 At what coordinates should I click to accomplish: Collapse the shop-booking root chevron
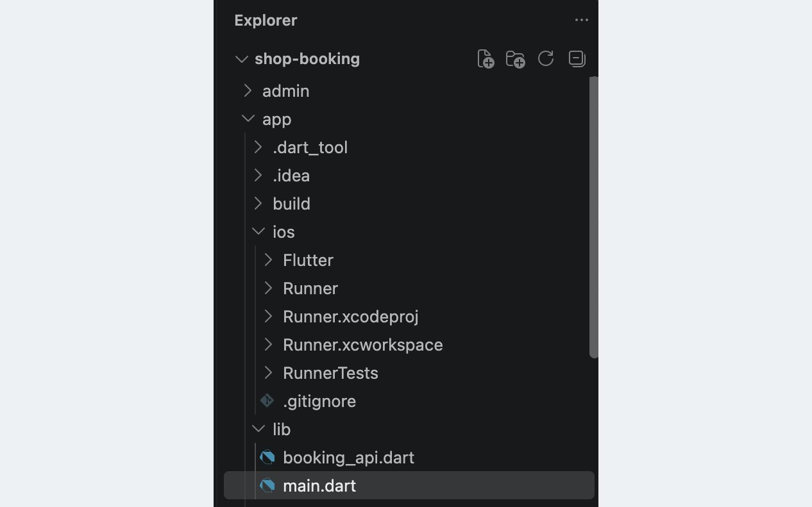[242, 59]
